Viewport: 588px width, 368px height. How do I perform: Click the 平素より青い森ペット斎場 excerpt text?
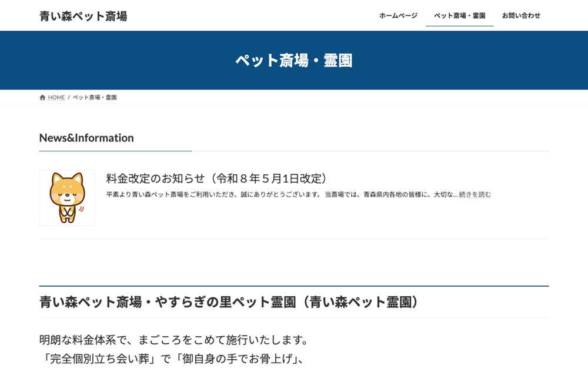282,194
